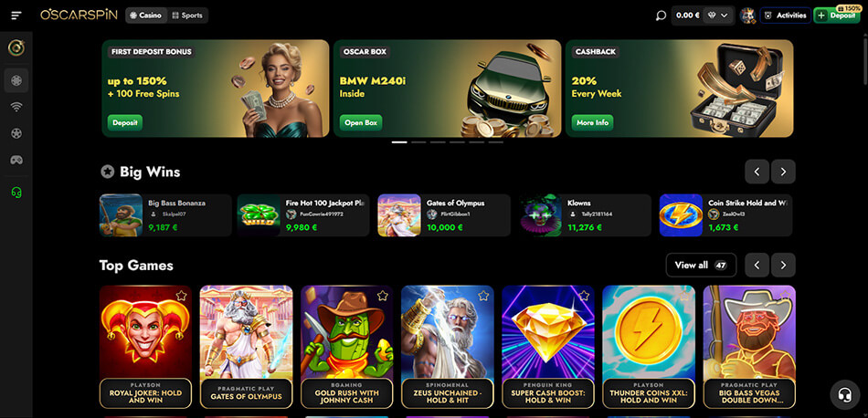
Task: Show next Big Wins with right arrow
Action: coord(783,172)
